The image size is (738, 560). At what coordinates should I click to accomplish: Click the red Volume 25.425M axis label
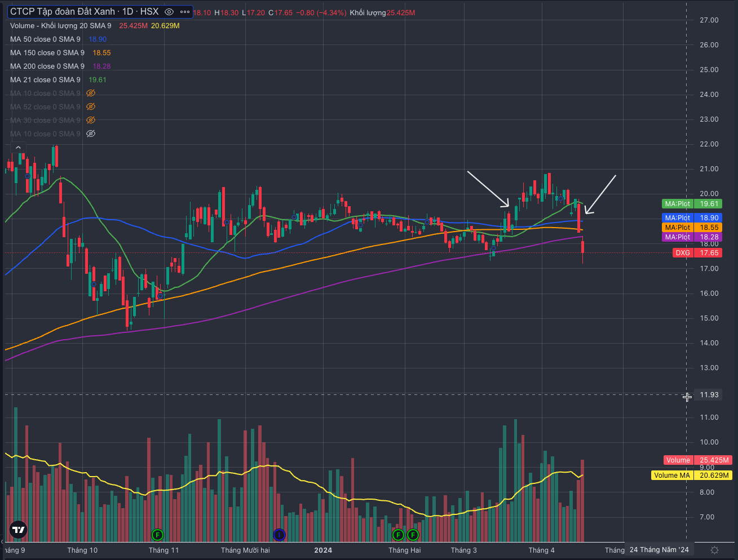(698, 460)
